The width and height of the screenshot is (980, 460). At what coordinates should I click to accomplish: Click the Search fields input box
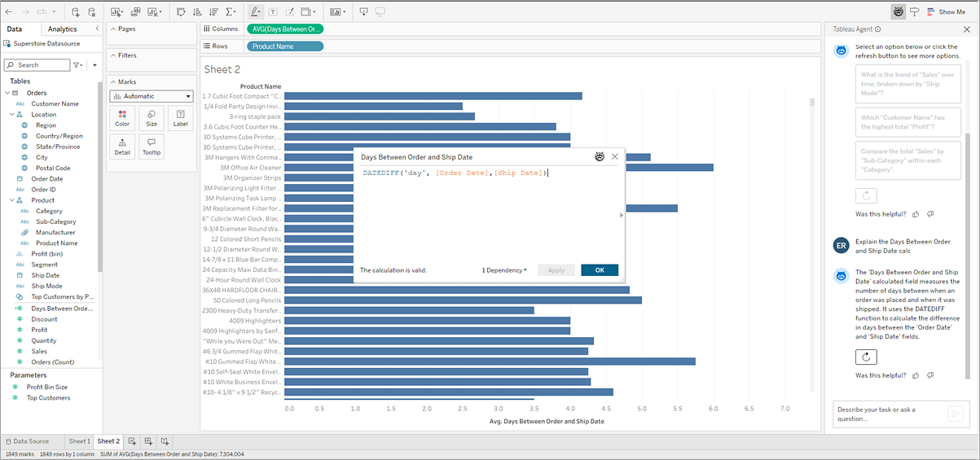(x=37, y=65)
